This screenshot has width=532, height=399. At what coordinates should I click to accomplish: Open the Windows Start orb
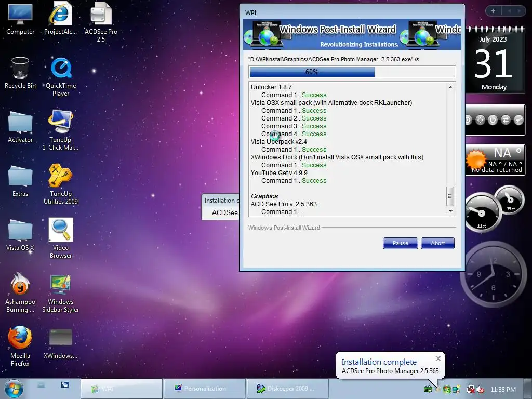pyautogui.click(x=14, y=389)
